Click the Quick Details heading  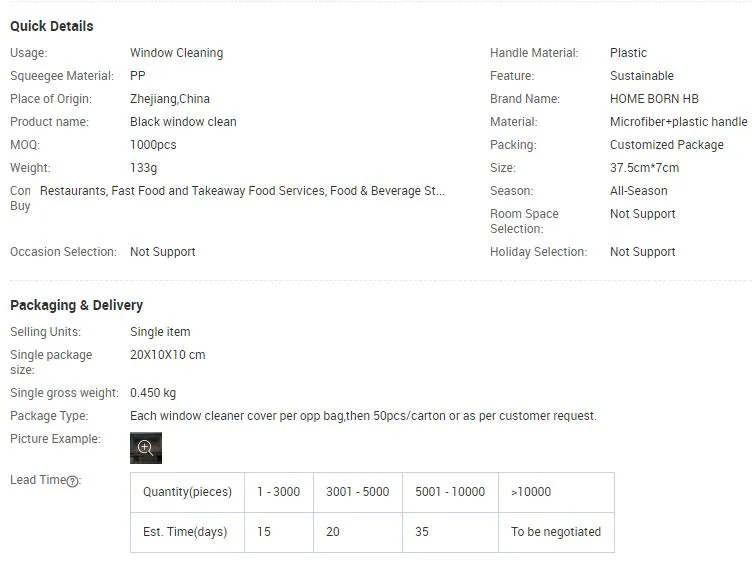[x=52, y=26]
